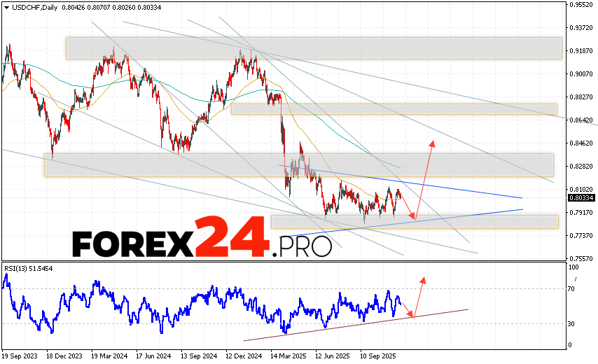Click the current price tag 0.80334
Viewport: 598px width, 364px height.
[581, 197]
